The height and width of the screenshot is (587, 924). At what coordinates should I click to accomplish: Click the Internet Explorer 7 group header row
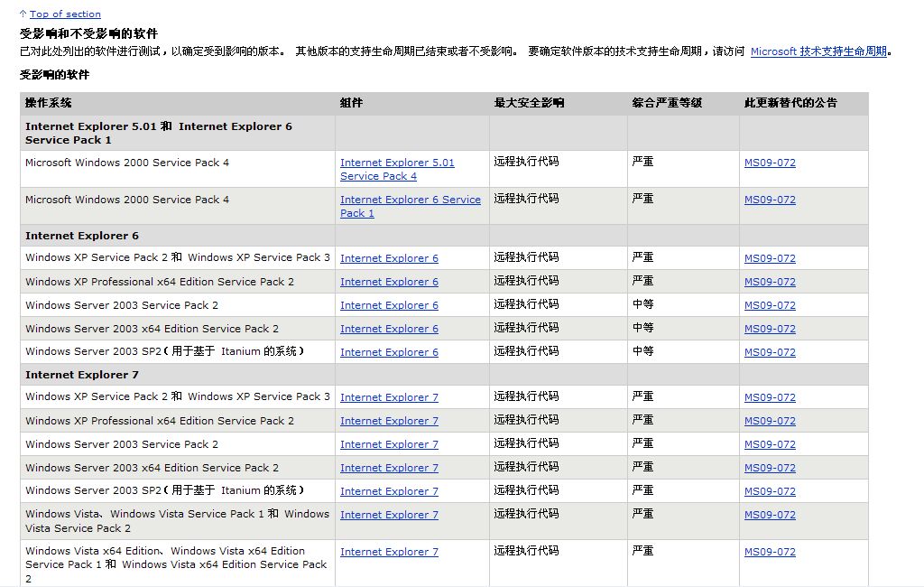[444, 375]
